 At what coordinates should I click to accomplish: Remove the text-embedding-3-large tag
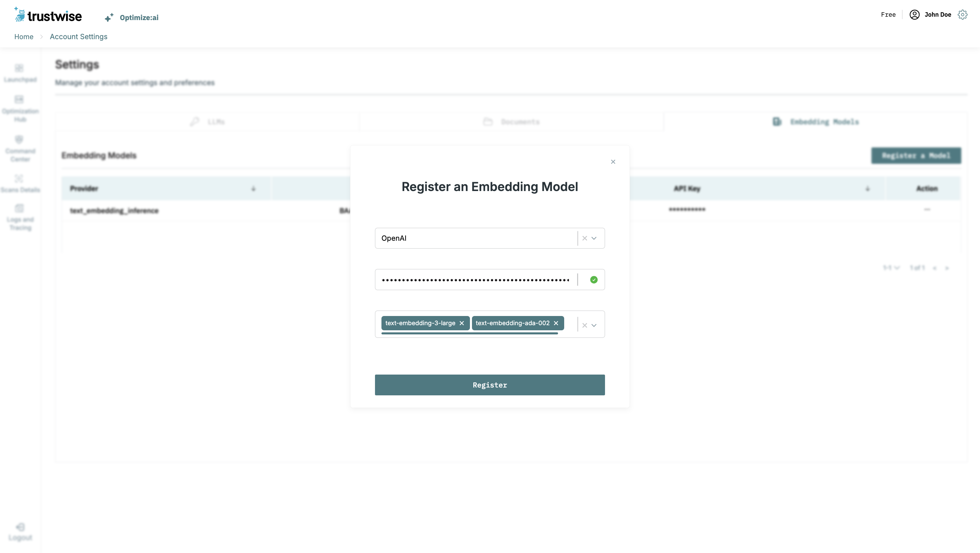(x=461, y=323)
